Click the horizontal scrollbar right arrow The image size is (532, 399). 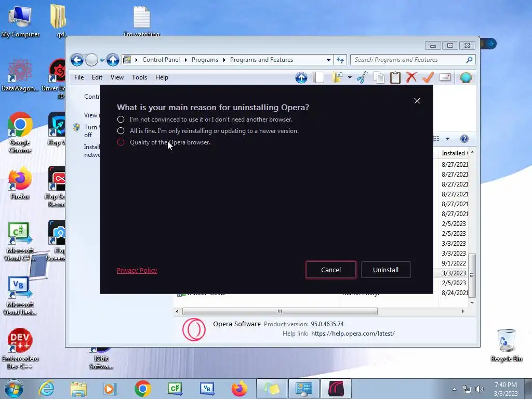point(463,311)
